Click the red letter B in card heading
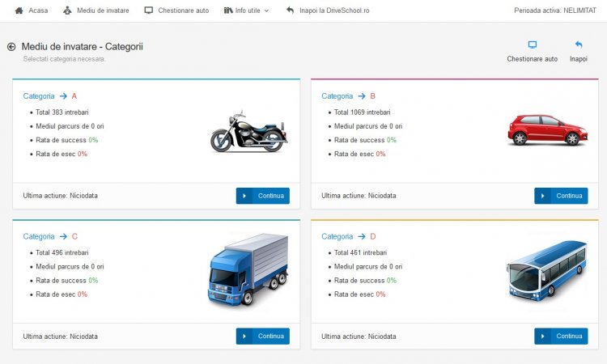The image size is (607, 364). (x=373, y=96)
